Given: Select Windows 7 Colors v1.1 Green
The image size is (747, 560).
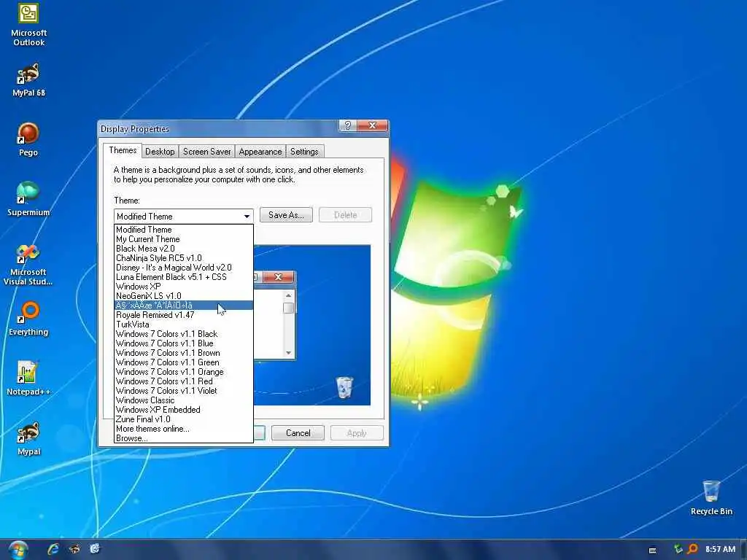Looking at the screenshot, I should (184, 362).
